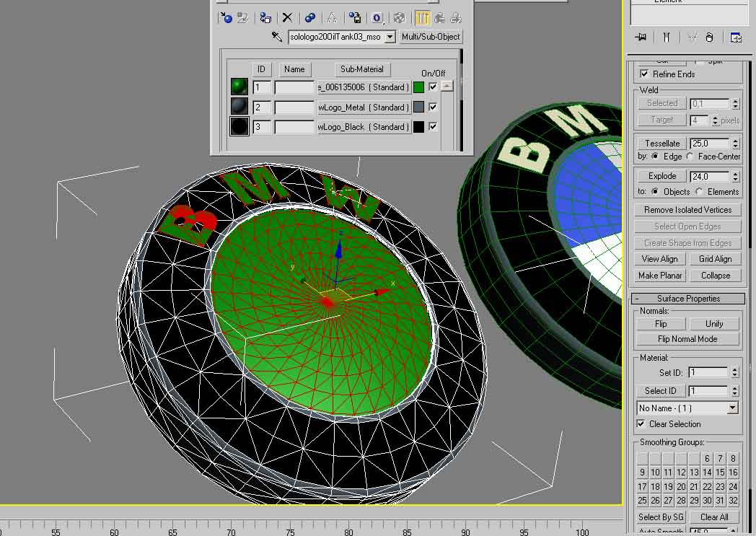Select Edge radio for Tessellate
756x536 pixels.
coord(655,156)
